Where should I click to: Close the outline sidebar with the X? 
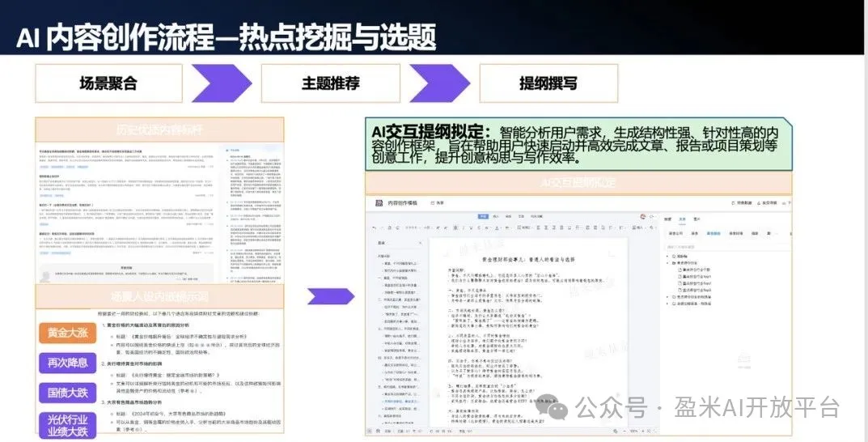(x=420, y=243)
